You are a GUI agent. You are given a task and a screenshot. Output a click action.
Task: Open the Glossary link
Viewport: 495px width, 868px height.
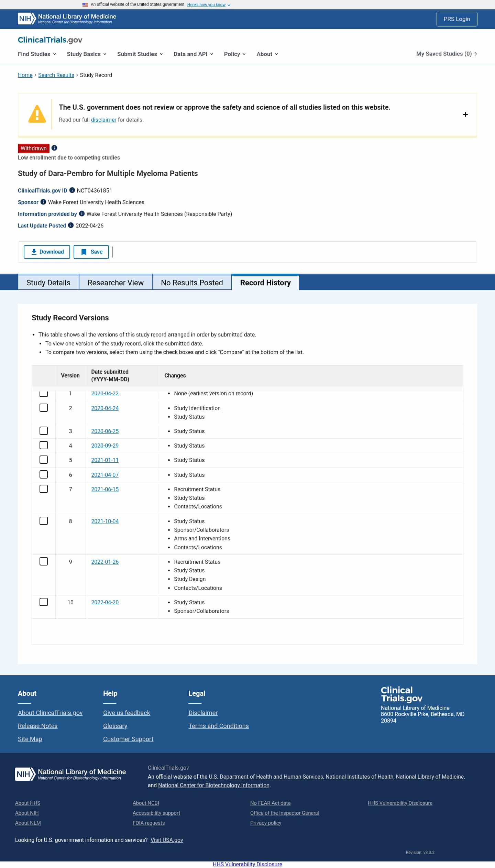(x=115, y=726)
